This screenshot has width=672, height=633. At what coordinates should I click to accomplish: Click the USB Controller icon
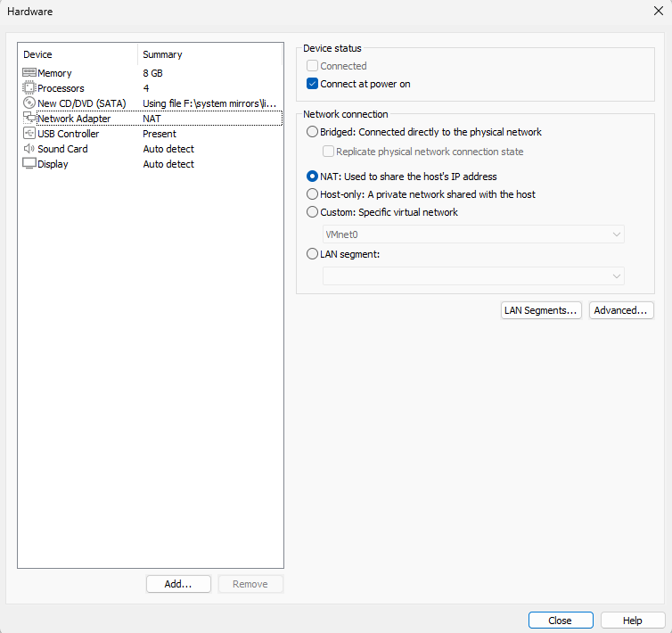pyautogui.click(x=29, y=134)
